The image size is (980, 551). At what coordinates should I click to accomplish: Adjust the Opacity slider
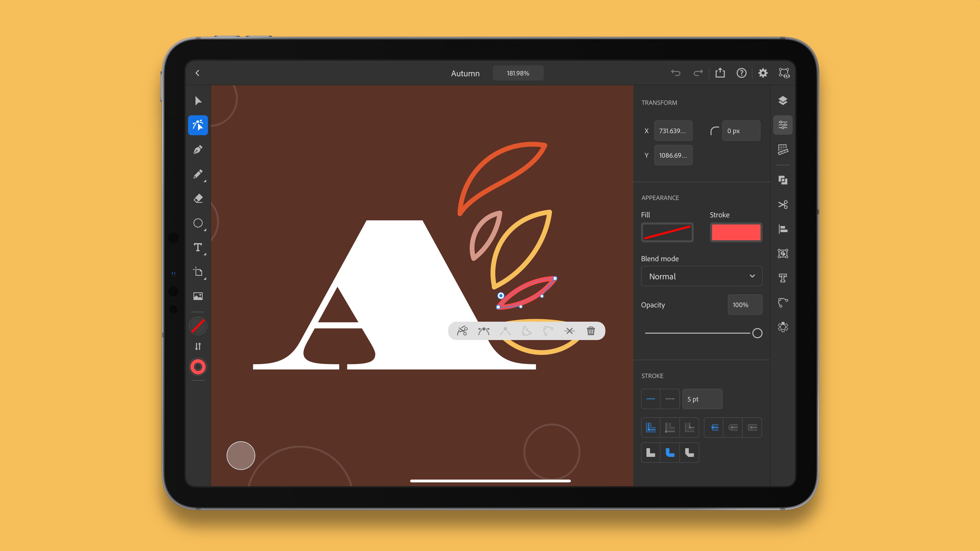pos(756,332)
